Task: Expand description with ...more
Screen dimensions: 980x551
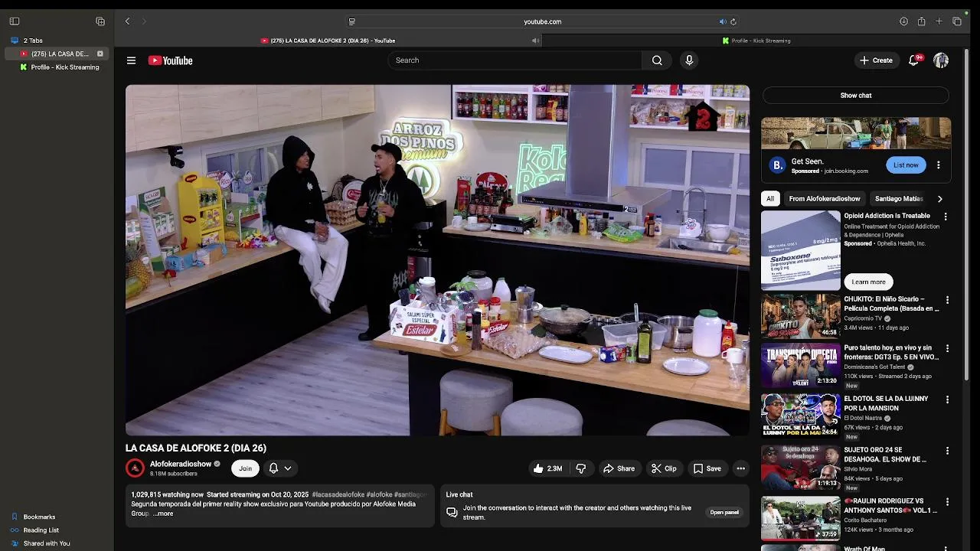Action: point(164,514)
